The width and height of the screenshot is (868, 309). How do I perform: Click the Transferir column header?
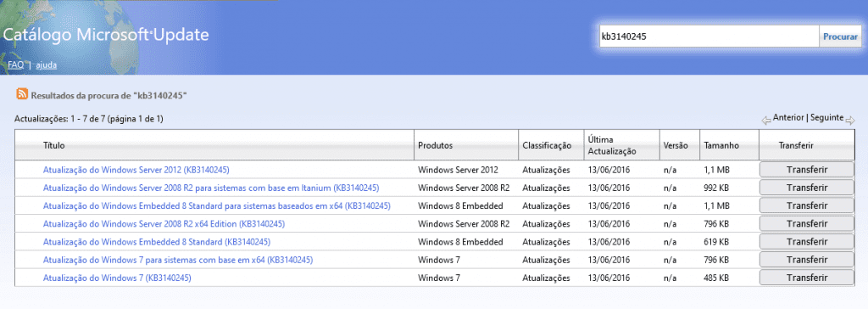tap(795, 145)
